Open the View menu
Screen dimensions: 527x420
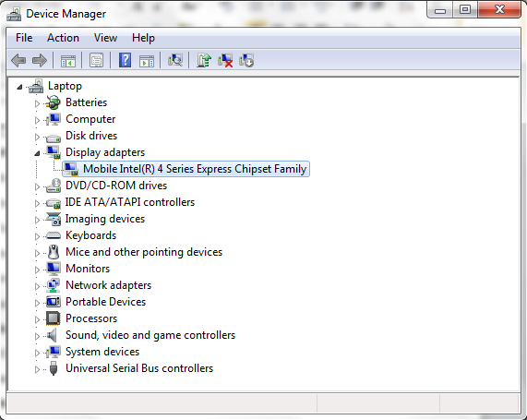[x=105, y=38]
